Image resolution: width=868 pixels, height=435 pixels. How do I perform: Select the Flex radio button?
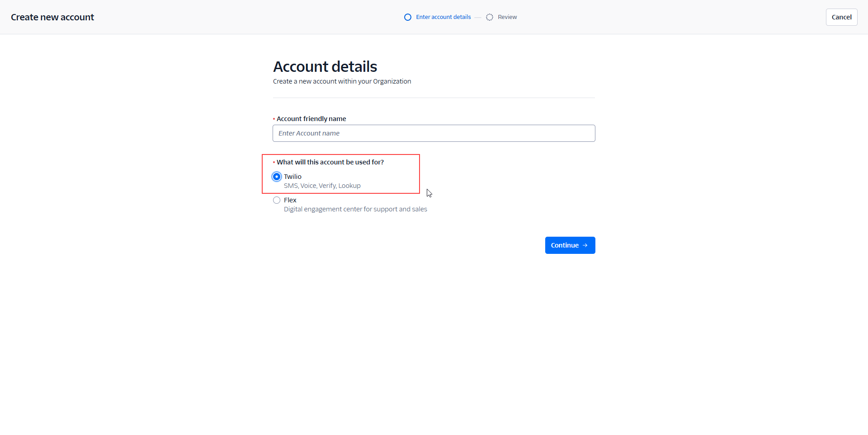coord(277,200)
